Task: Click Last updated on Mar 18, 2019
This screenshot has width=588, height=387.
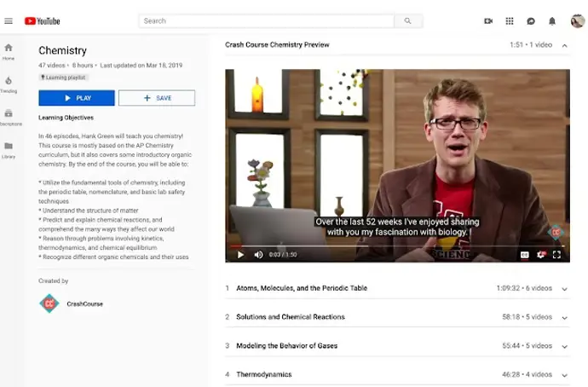Action: [x=141, y=66]
